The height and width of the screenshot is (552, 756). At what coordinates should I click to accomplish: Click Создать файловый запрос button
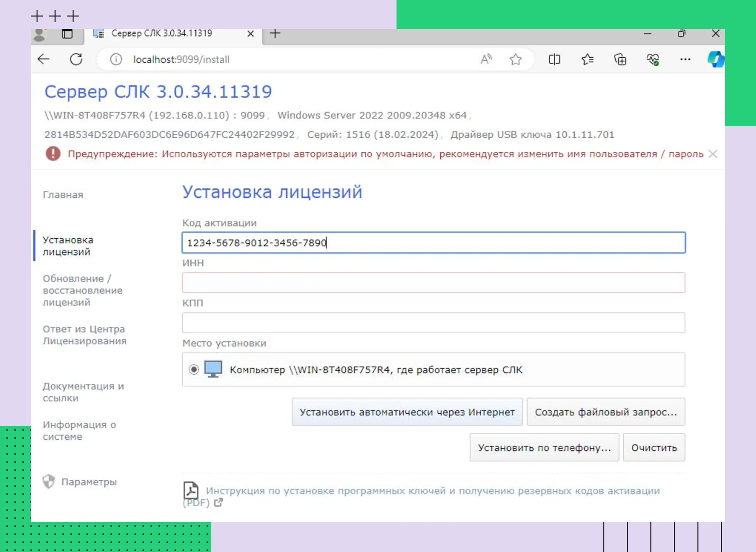(605, 412)
